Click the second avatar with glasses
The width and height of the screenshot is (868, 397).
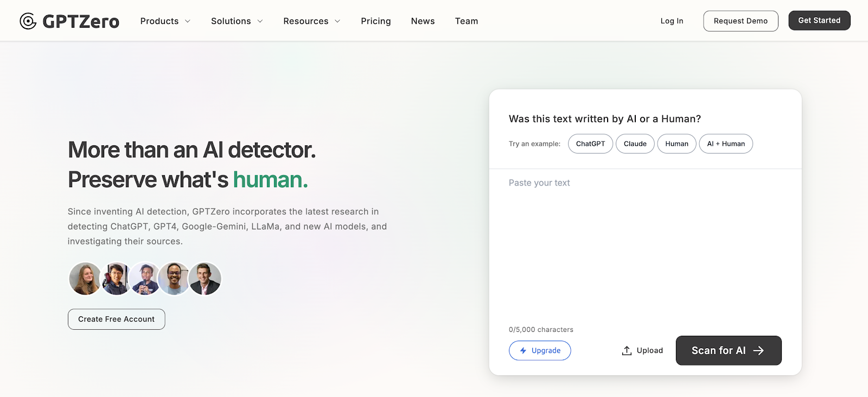coord(116,279)
